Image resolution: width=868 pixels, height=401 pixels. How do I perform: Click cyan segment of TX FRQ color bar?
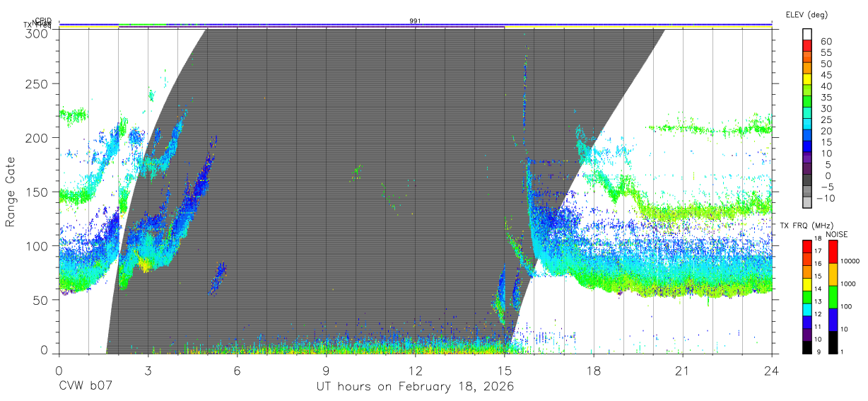(807, 309)
